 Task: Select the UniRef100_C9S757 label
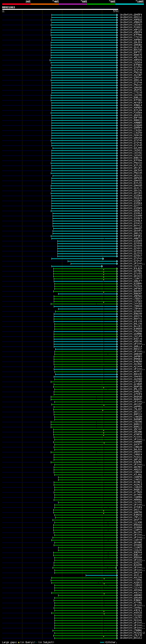(x=131, y=618)
